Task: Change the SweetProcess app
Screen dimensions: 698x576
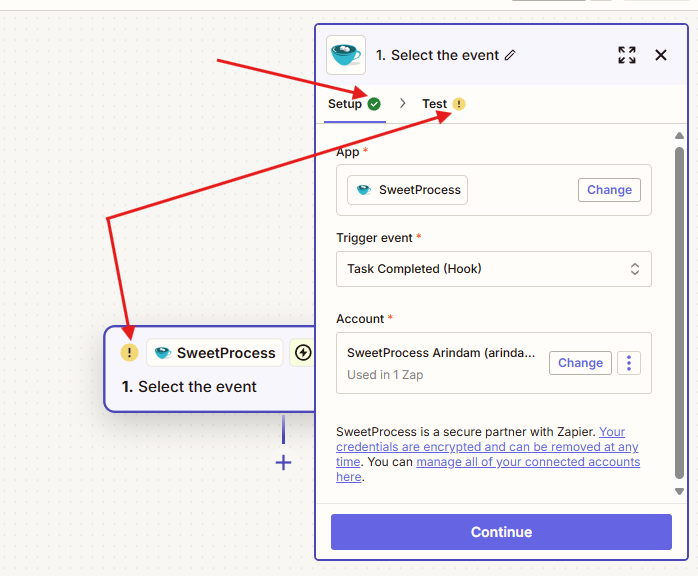Action: pyautogui.click(x=609, y=190)
